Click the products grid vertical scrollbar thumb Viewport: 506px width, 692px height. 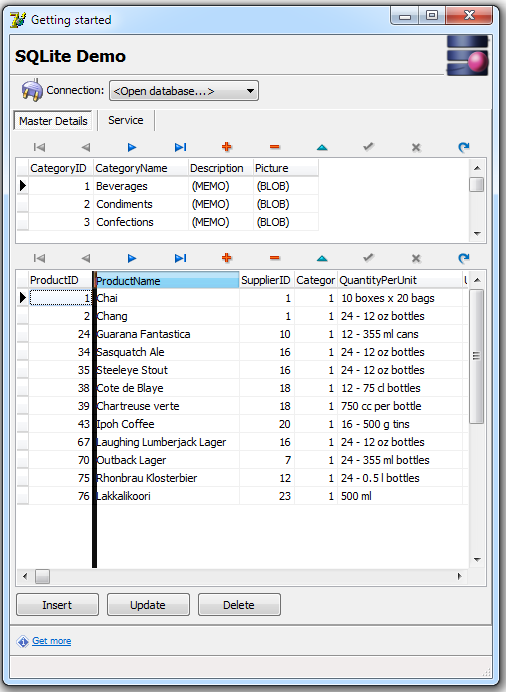click(x=476, y=356)
